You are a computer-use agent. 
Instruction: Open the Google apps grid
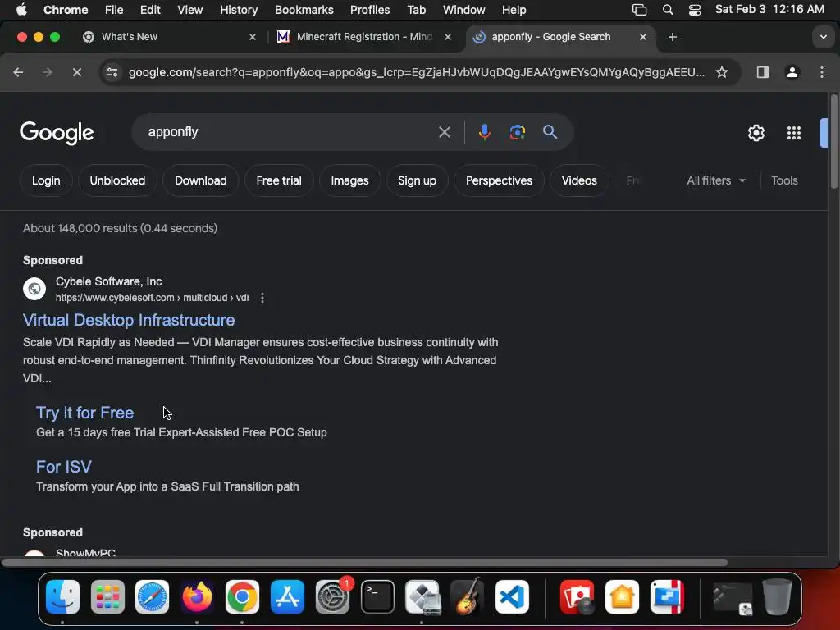793,133
